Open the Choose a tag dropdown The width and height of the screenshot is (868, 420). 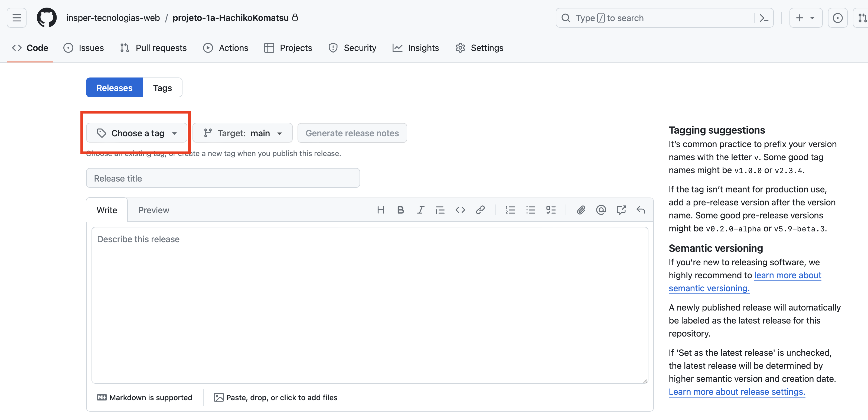tap(136, 133)
